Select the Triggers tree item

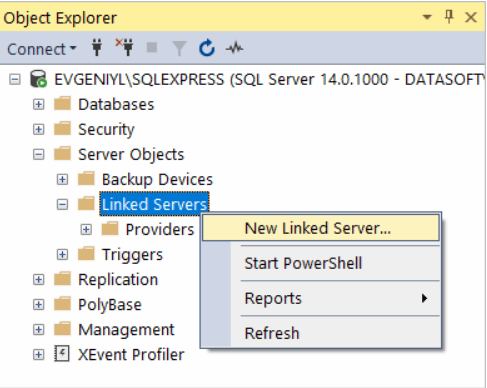pyautogui.click(x=132, y=255)
